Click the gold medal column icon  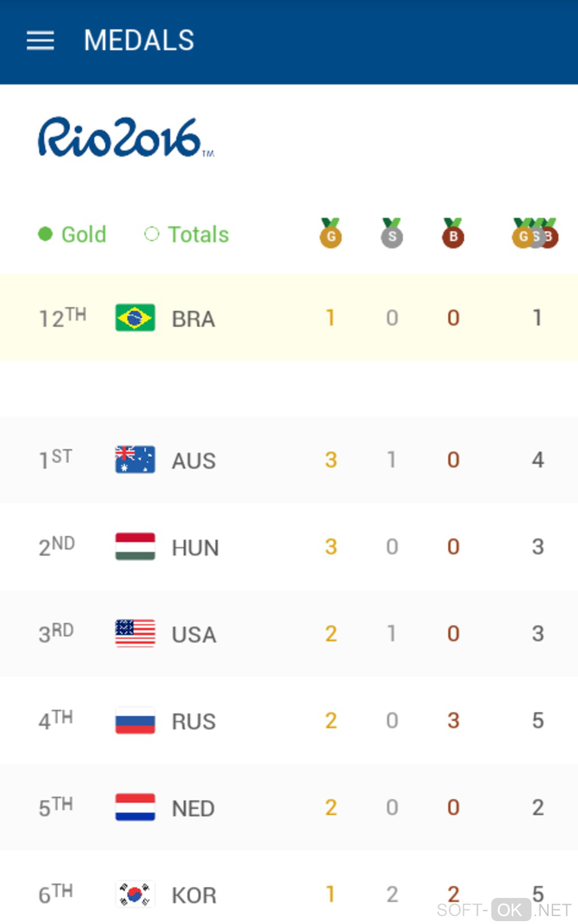pos(330,233)
